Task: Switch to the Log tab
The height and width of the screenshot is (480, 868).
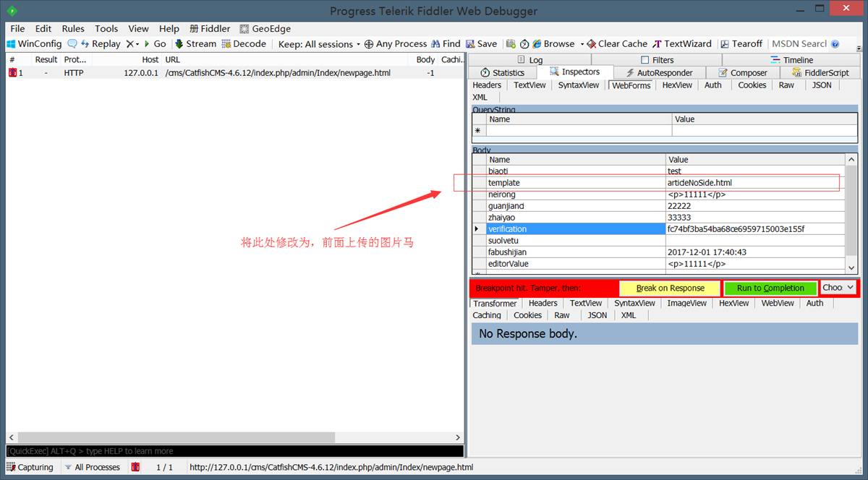Action: (529, 60)
